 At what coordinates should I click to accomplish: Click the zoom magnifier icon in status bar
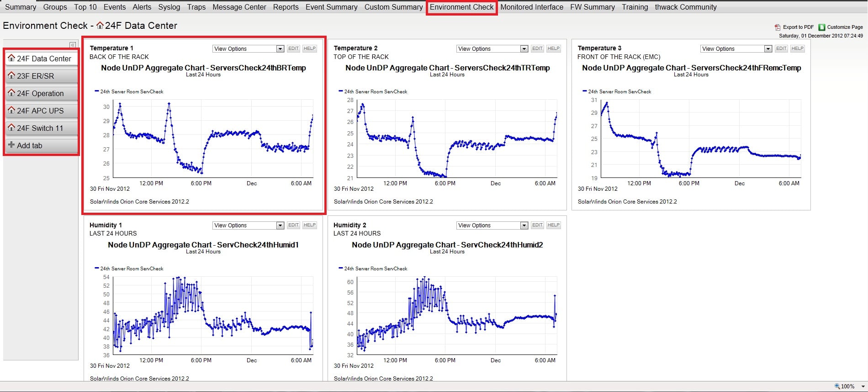[837, 387]
